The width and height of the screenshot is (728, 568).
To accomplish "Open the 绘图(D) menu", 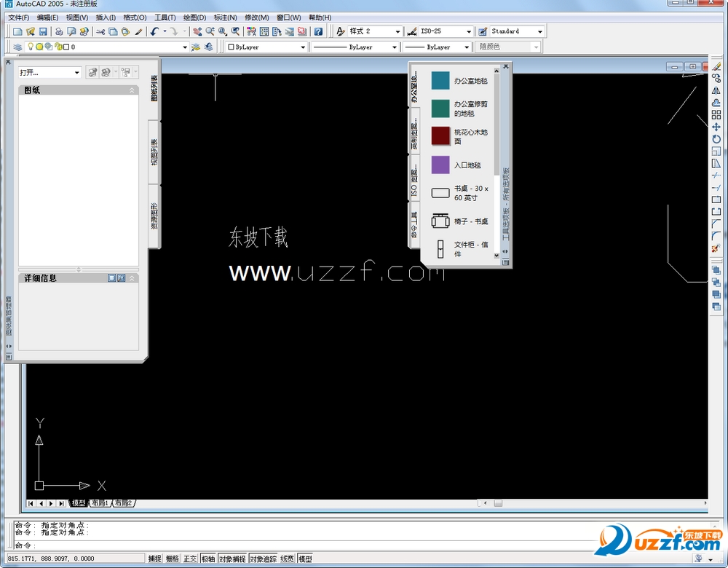I will point(194,17).
